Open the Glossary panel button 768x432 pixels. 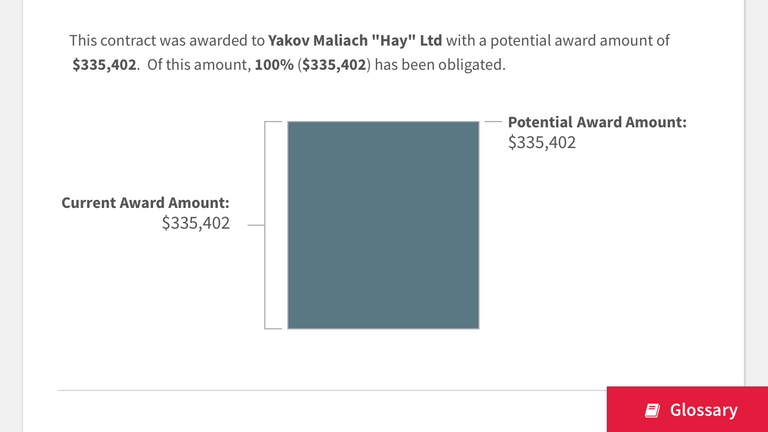[687, 410]
